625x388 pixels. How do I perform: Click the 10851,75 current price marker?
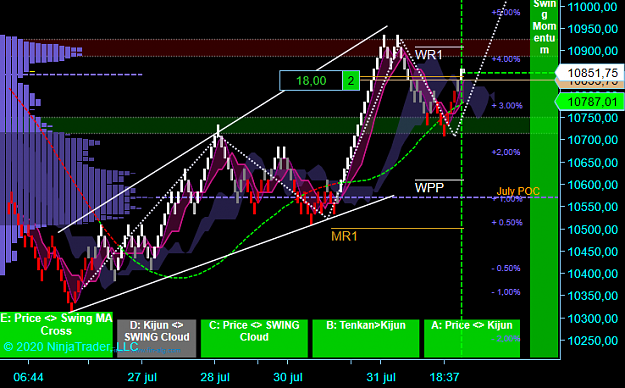[x=590, y=73]
